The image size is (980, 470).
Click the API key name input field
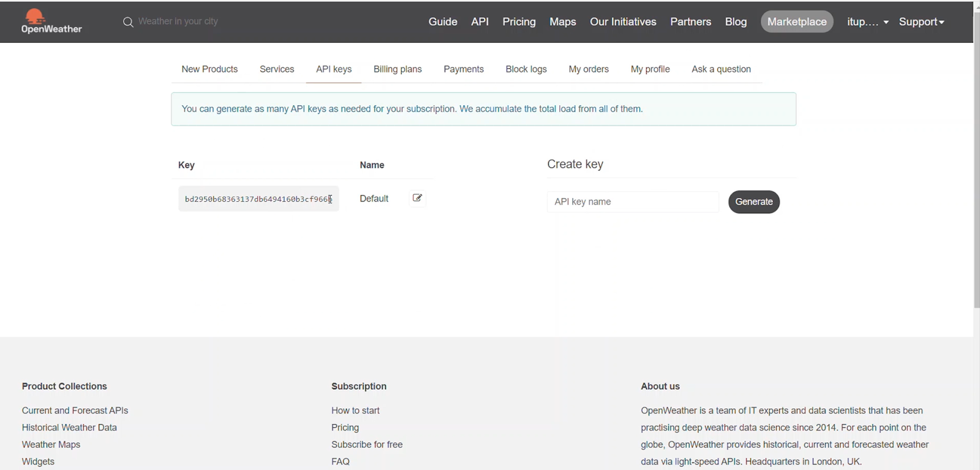pos(633,202)
